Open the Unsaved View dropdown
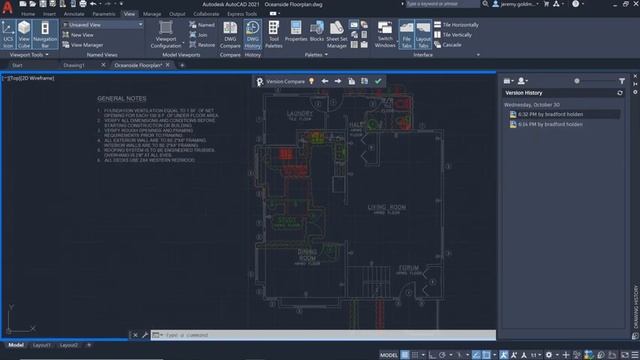 [x=102, y=25]
